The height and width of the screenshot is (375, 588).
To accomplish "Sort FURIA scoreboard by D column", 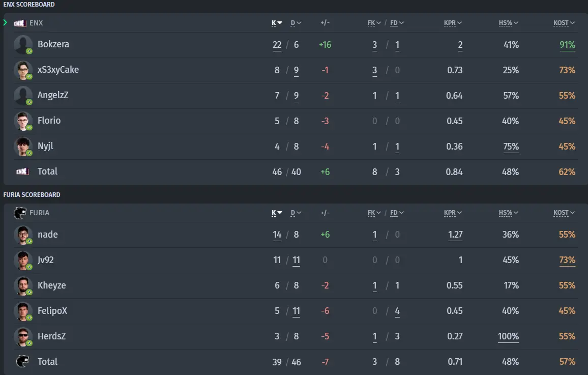I will click(x=296, y=213).
